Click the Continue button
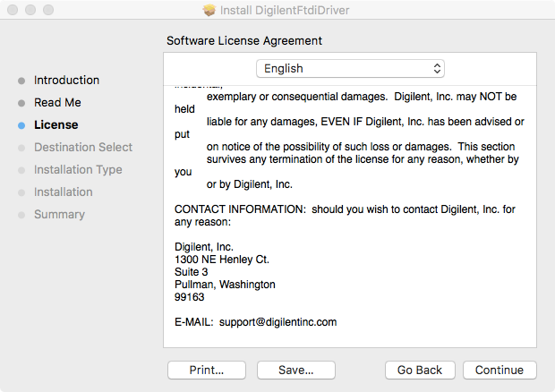Screen dimensions: 555x392 pyautogui.click(x=499, y=370)
